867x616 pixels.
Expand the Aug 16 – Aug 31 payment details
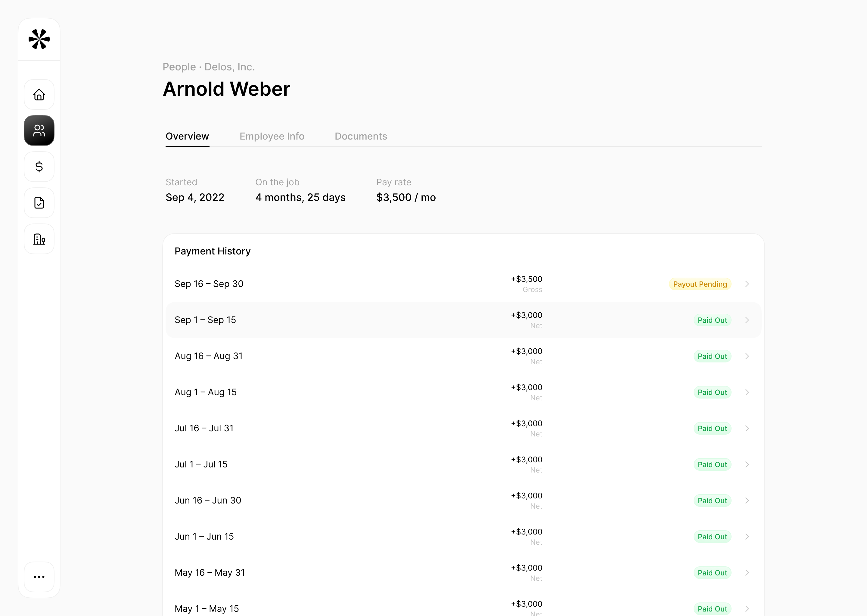(747, 356)
